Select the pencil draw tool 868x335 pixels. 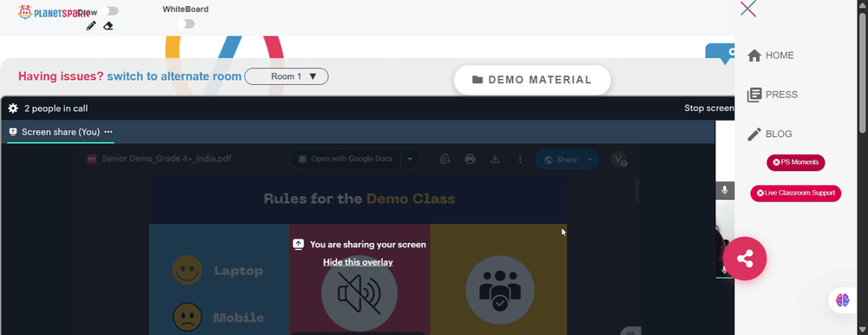coord(91,25)
